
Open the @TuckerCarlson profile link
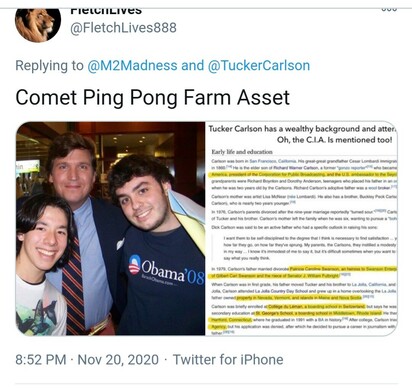[259, 65]
